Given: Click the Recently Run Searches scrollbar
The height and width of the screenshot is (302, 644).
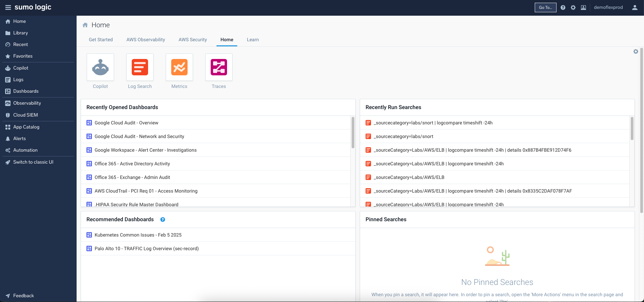Looking at the screenshot, I should click(632, 129).
